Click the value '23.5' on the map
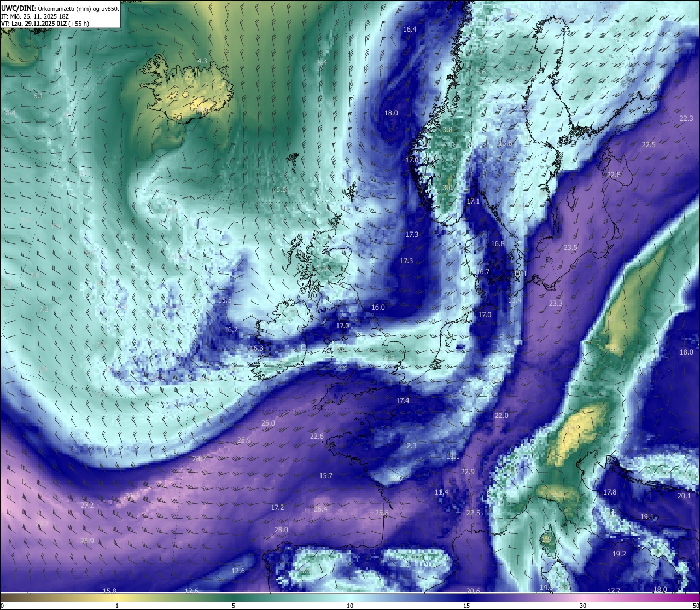700x610 pixels. 570,248
